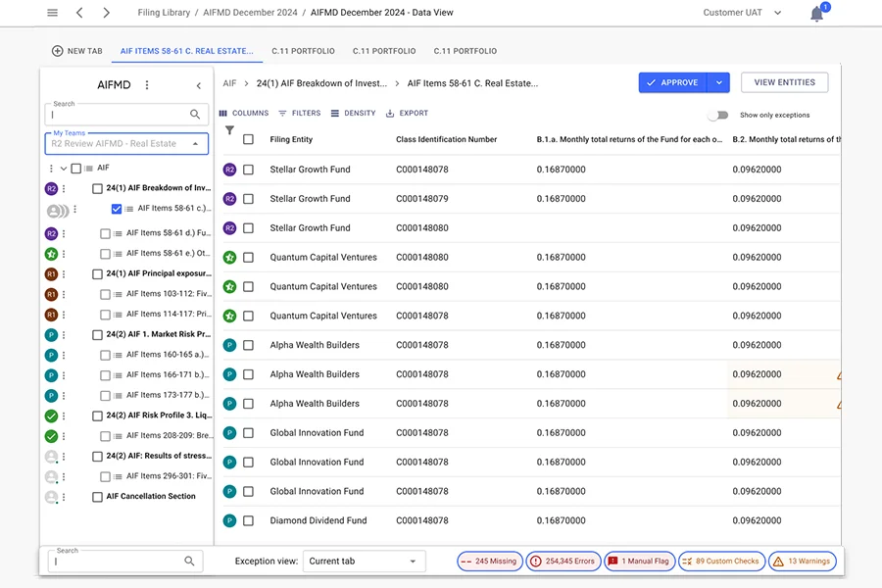Open AIFMD panel three-dot options menu
Viewport: 882px width, 588px height.
(147, 85)
